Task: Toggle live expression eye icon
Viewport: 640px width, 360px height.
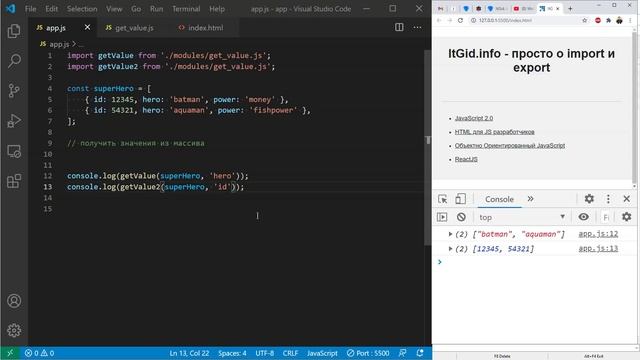Action: point(584,217)
